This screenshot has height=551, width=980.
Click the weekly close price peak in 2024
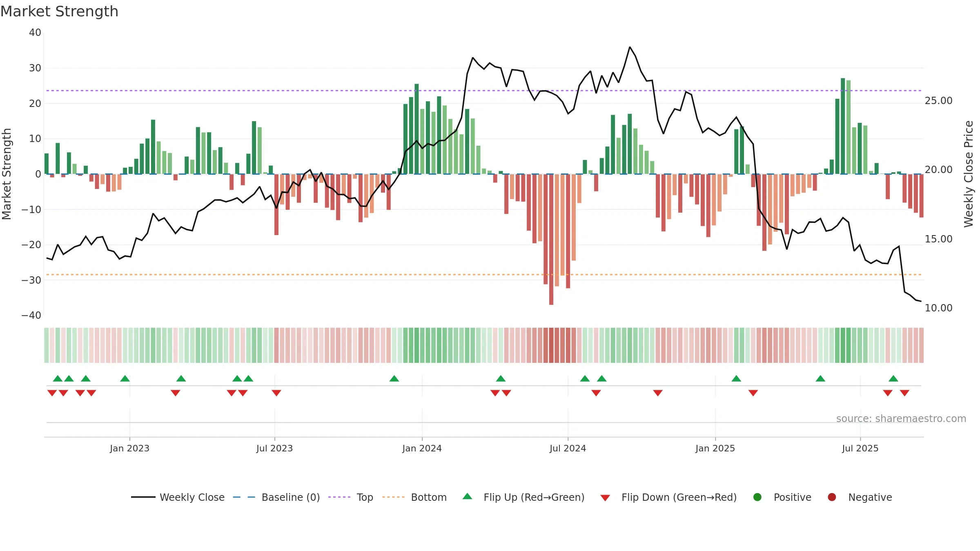pyautogui.click(x=630, y=47)
